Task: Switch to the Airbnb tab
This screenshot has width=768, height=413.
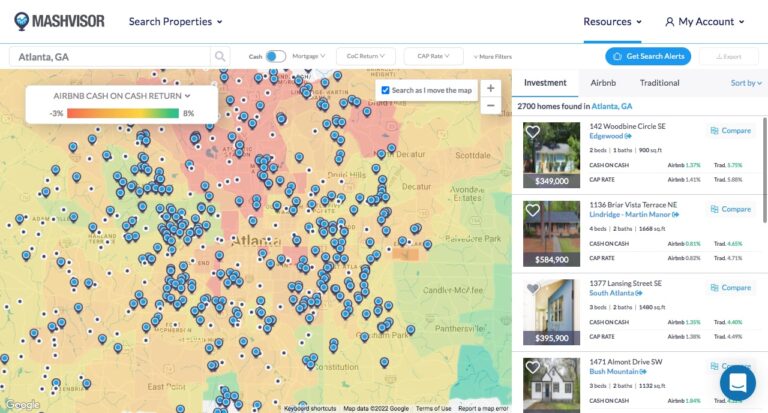Action: point(603,83)
